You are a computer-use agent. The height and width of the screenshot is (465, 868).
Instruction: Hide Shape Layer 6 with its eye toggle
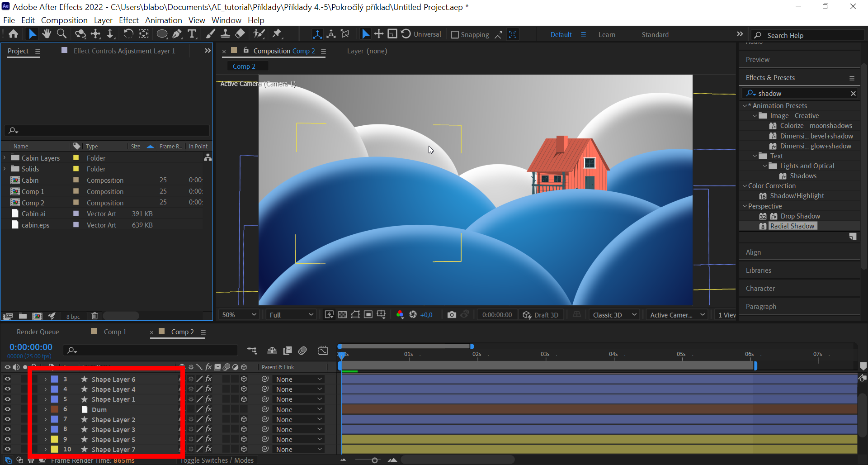click(x=8, y=379)
